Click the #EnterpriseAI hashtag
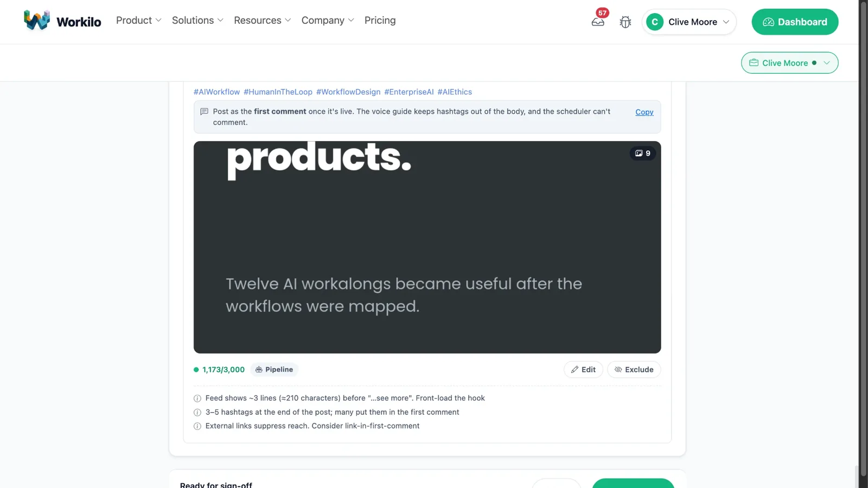The width and height of the screenshot is (868, 488). pyautogui.click(x=409, y=92)
